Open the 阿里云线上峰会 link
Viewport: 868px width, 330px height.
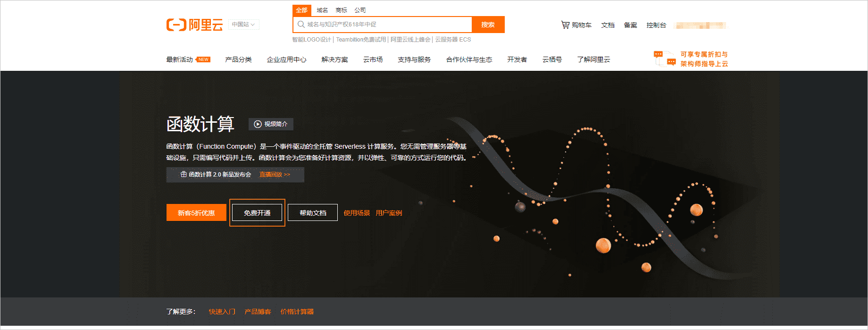(410, 40)
